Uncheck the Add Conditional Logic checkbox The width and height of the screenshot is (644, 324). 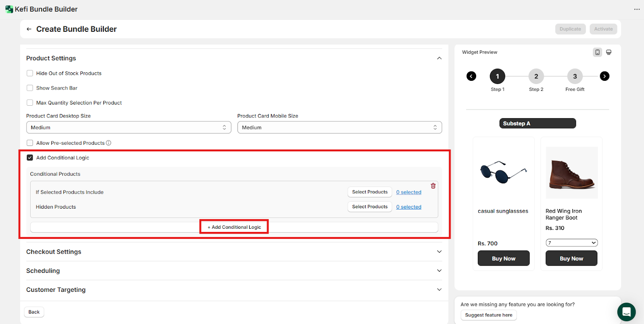click(30, 158)
